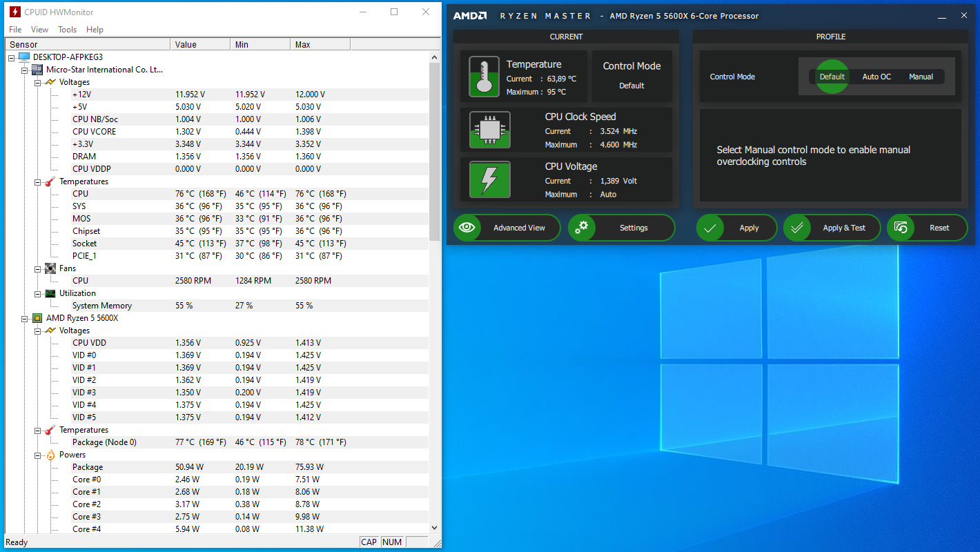Collapse the Powers node
This screenshot has height=552, width=980.
(x=38, y=455)
